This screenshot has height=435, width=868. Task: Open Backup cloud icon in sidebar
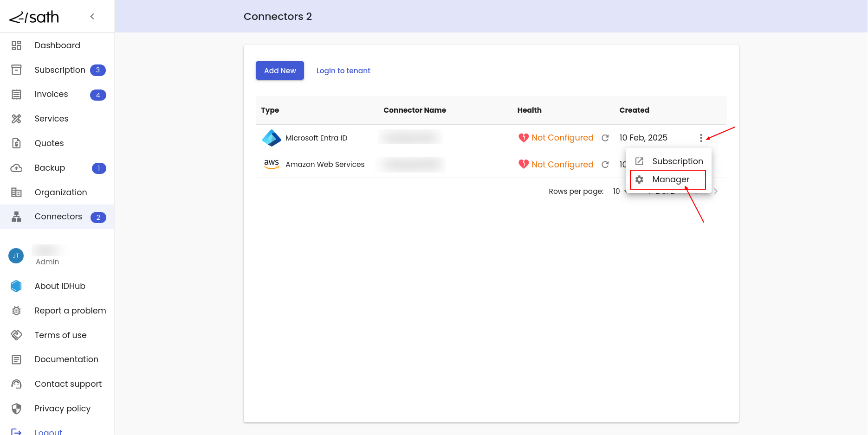pyautogui.click(x=16, y=168)
